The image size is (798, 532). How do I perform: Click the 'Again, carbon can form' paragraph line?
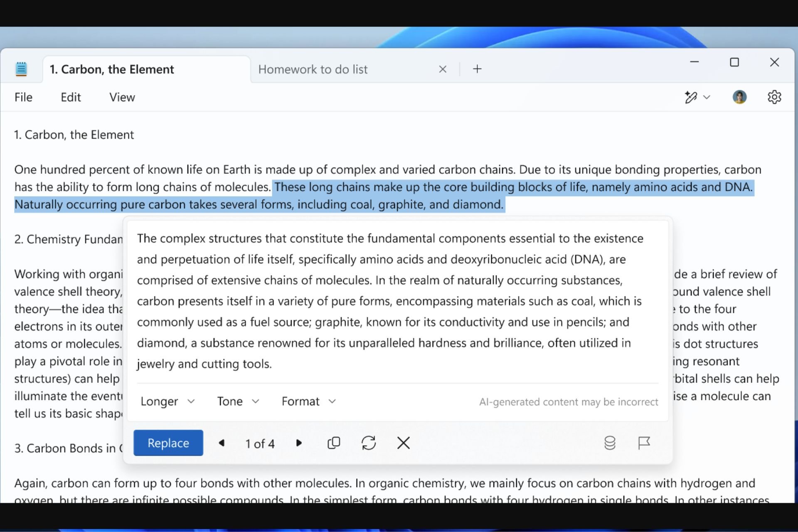(384, 483)
